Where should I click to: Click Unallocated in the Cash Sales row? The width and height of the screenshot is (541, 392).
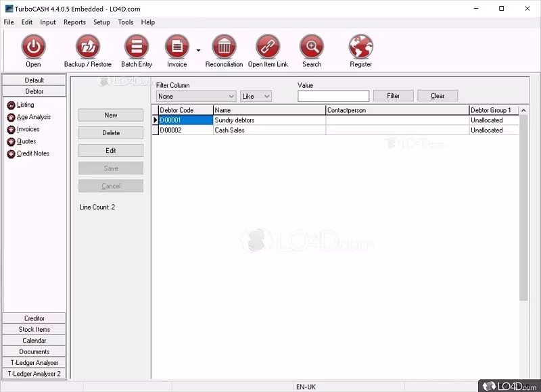coord(494,130)
